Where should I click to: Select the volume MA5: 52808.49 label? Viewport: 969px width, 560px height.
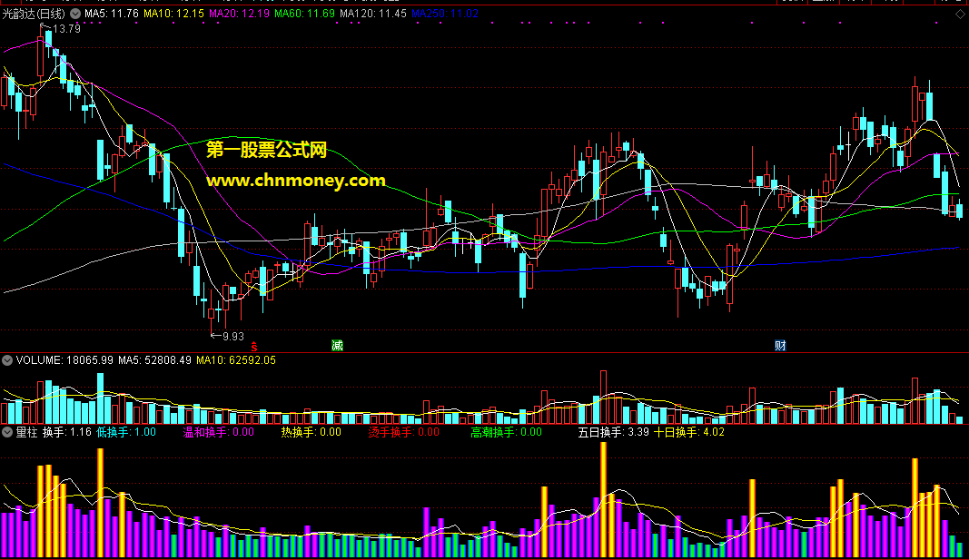tap(154, 360)
